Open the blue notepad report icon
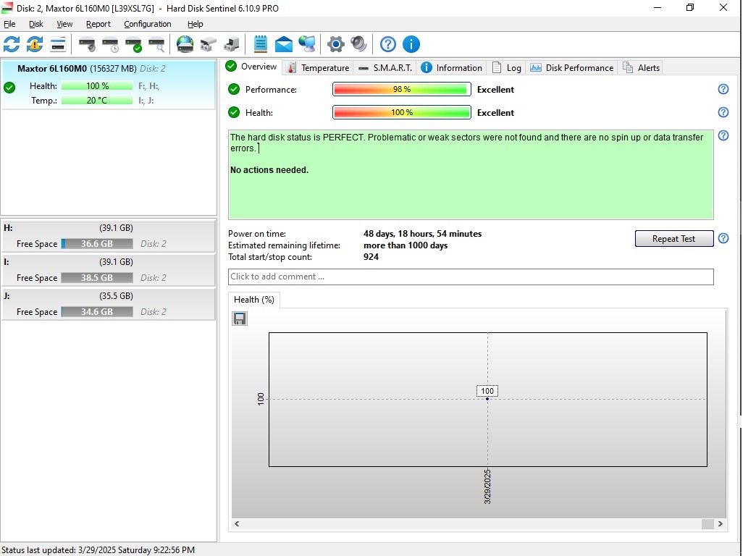756x556 pixels. point(261,44)
